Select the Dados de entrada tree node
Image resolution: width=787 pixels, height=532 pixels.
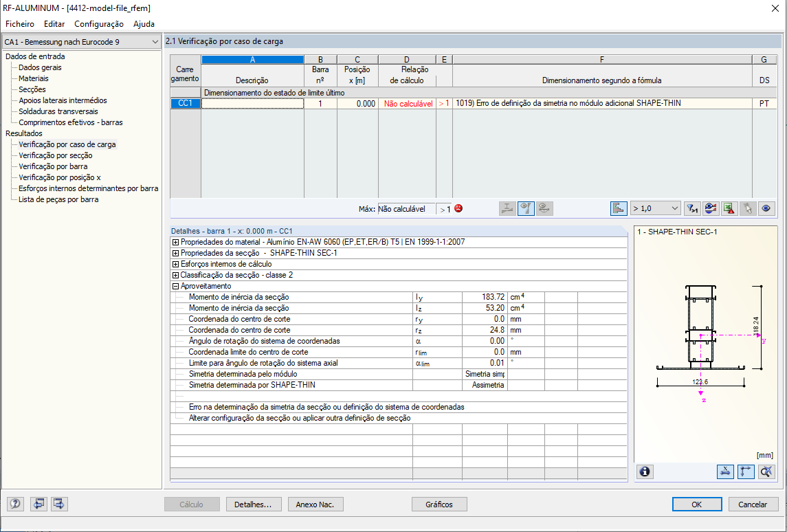point(35,56)
